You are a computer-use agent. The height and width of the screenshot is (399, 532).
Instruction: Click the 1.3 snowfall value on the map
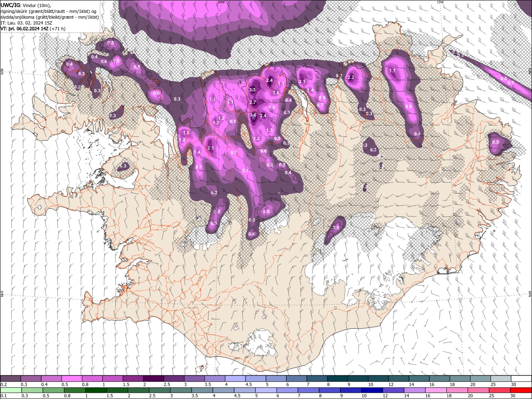pos(269,130)
